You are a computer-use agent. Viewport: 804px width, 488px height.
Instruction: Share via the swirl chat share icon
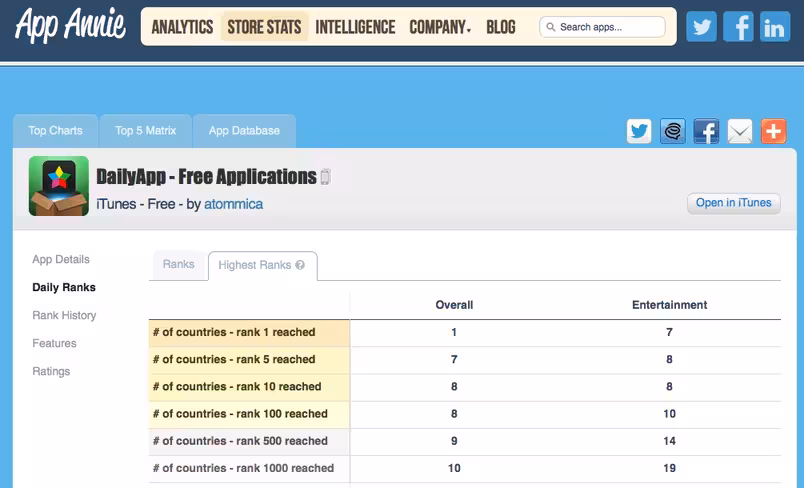[x=673, y=131]
